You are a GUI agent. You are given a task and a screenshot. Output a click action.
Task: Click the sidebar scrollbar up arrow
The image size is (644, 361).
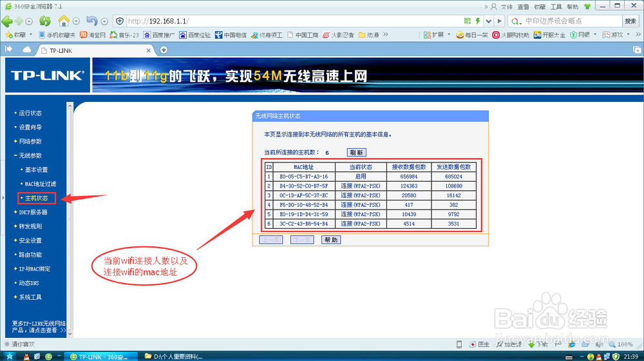[70, 106]
